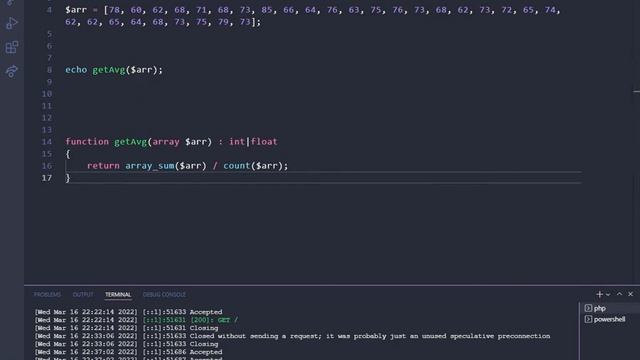Click the getAvg function name on line 14
The width and height of the screenshot is (640, 360).
[130, 142]
